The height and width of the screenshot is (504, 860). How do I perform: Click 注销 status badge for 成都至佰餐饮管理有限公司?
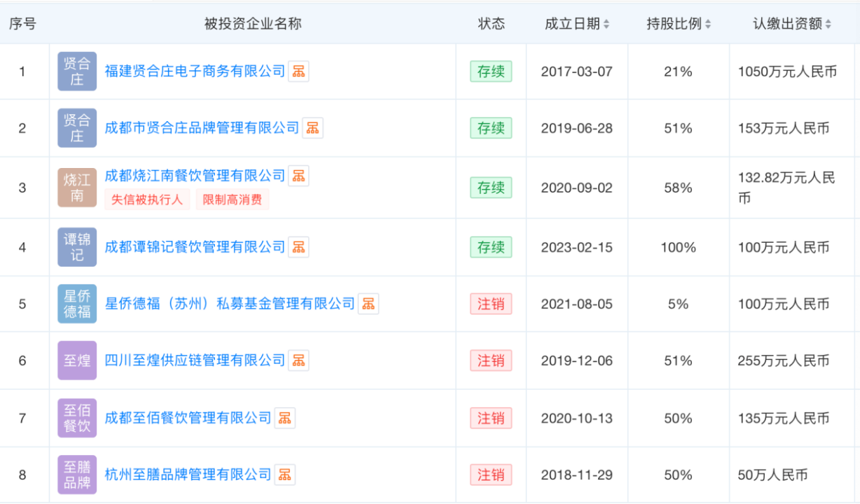pyautogui.click(x=491, y=418)
